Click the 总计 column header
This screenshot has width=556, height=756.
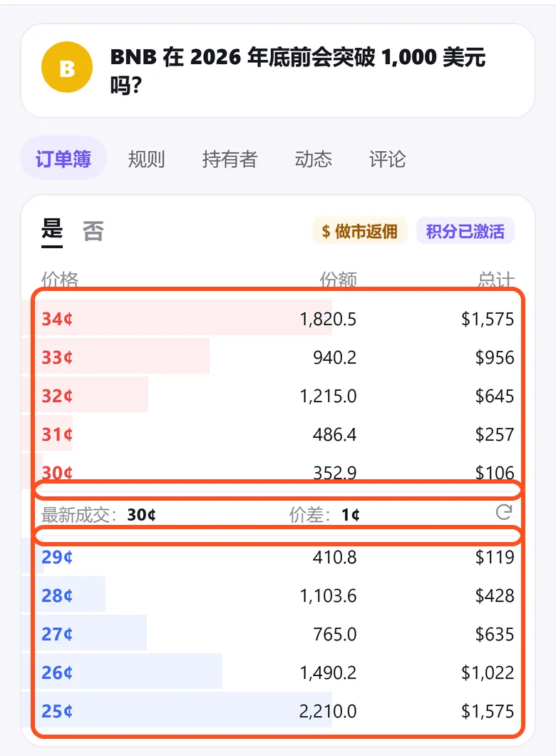click(x=496, y=279)
